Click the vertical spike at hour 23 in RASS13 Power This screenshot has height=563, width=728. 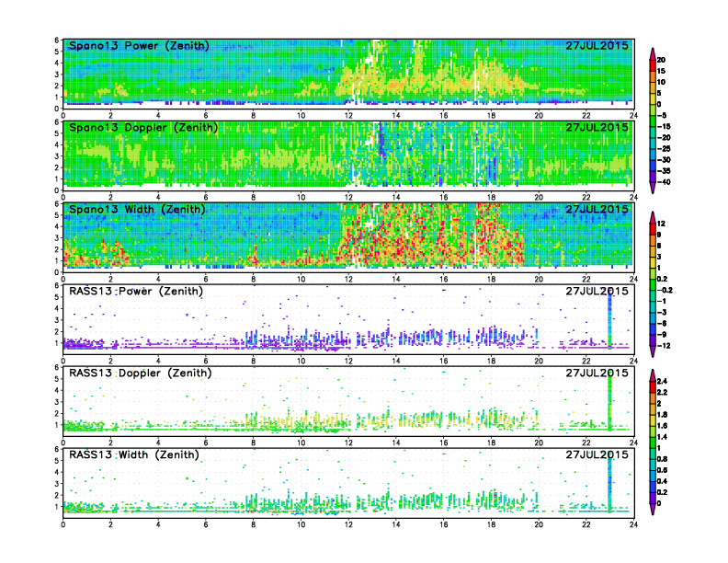coord(609,319)
